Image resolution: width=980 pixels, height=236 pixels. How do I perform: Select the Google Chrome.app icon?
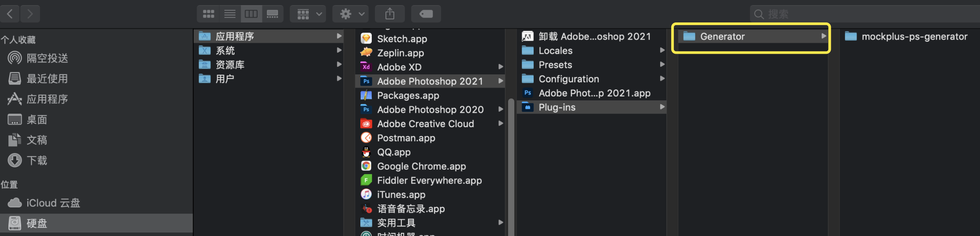pos(366,166)
